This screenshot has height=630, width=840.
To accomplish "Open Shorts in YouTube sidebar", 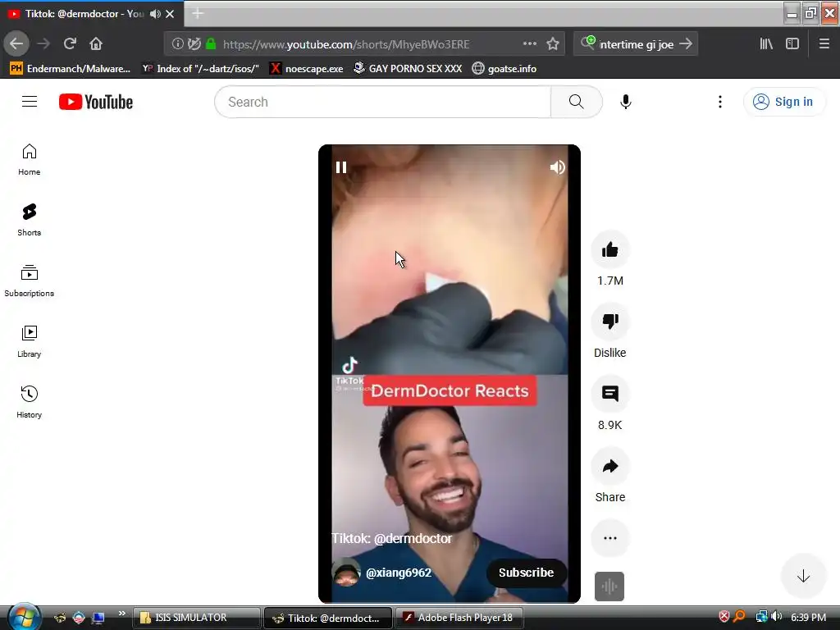I will coord(29,220).
